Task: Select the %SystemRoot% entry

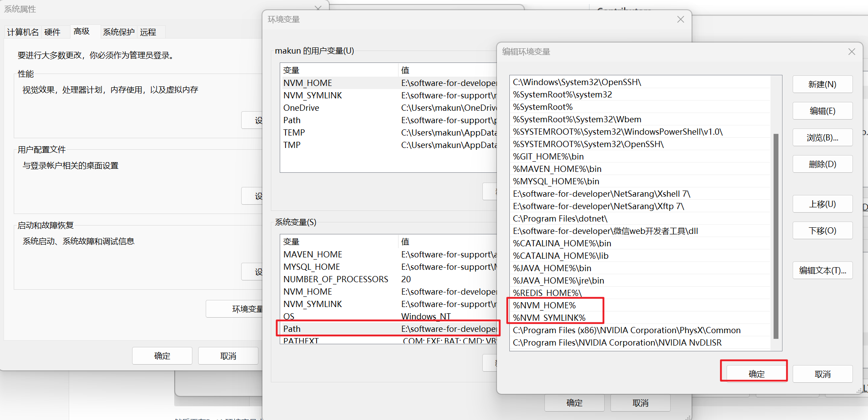Action: click(x=640, y=107)
